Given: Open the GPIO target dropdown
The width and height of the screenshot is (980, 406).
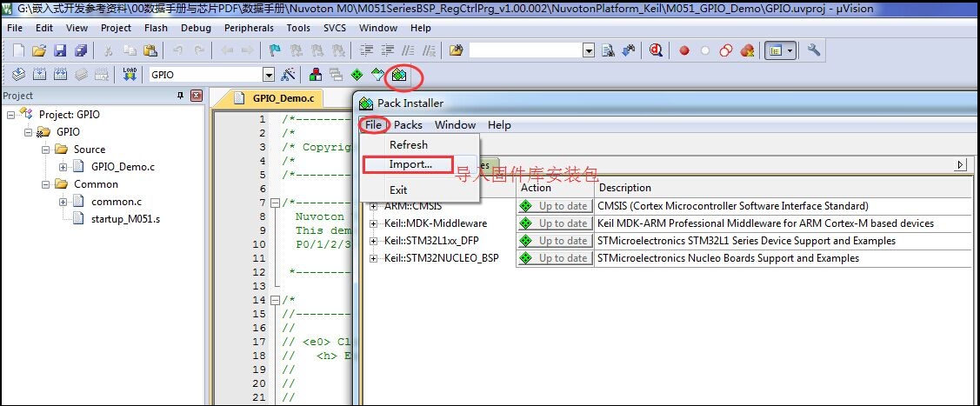Looking at the screenshot, I should tap(269, 75).
